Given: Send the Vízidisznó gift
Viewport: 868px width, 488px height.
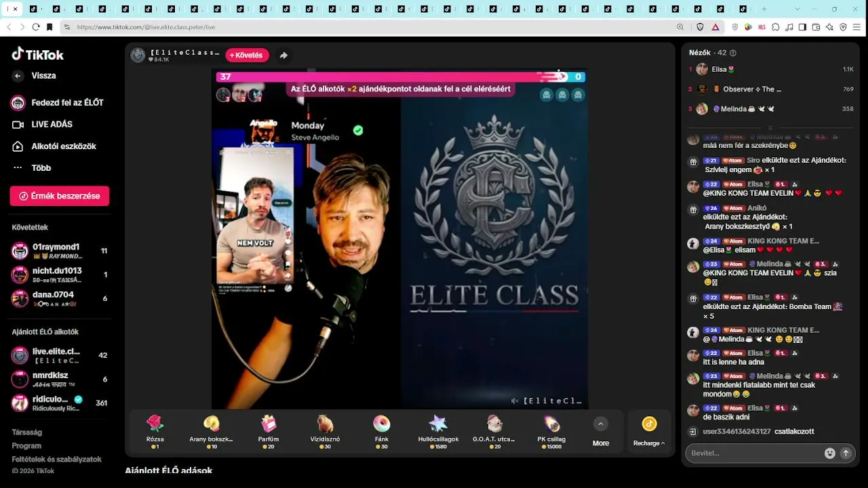Looking at the screenshot, I should 325,432.
